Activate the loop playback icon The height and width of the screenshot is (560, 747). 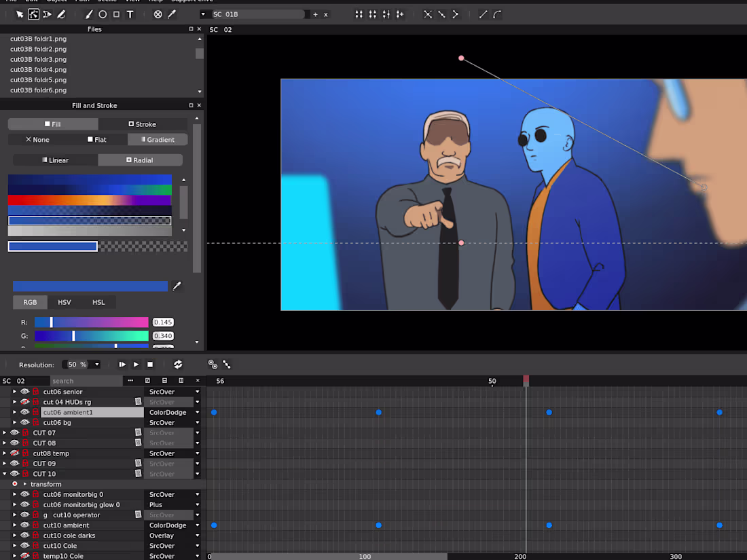[x=178, y=365]
